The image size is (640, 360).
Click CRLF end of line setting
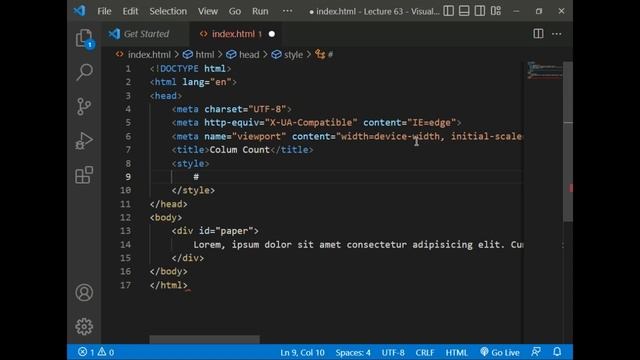point(425,352)
